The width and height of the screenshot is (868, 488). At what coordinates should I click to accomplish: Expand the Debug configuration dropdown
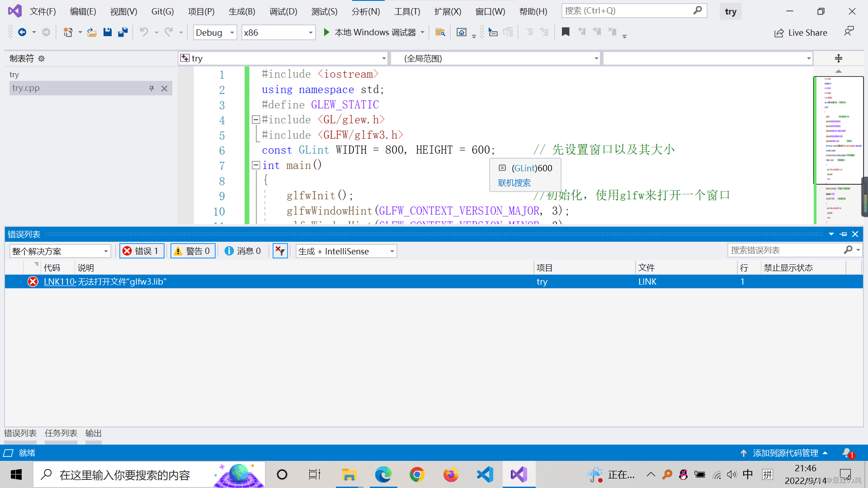tap(232, 32)
